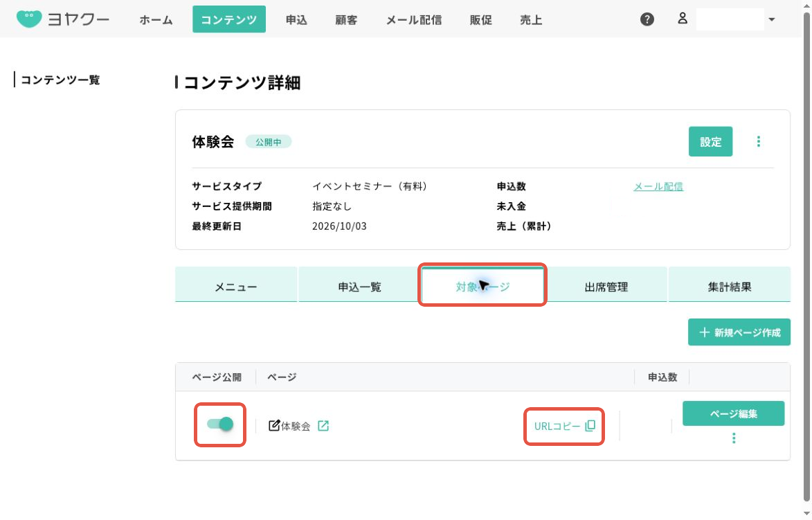
Task: Open the 販促 menu
Action: tap(480, 19)
